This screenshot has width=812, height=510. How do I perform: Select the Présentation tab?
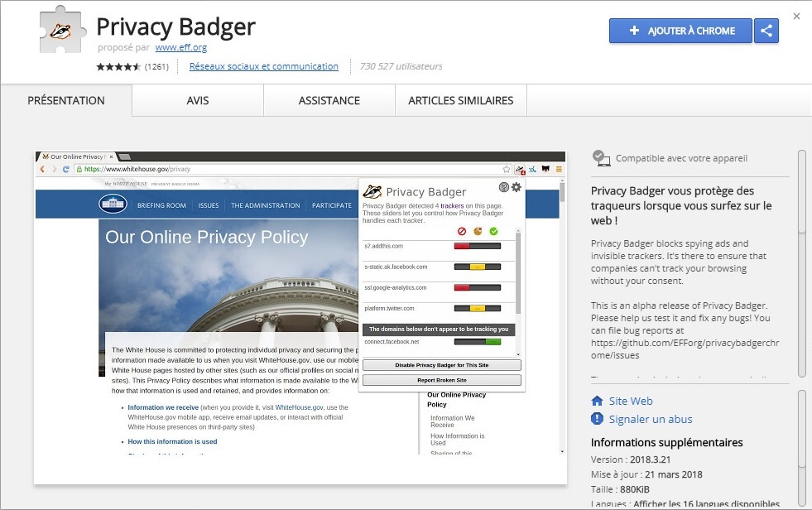(x=66, y=100)
